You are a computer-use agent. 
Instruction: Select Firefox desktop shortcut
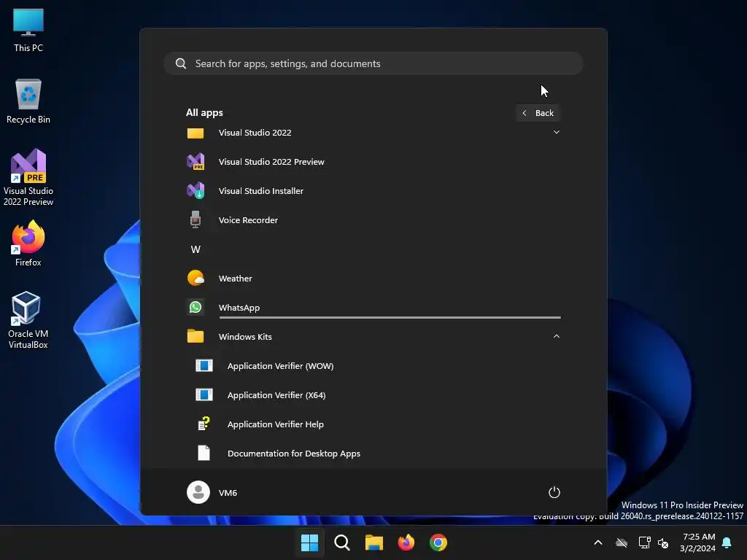[x=28, y=244]
